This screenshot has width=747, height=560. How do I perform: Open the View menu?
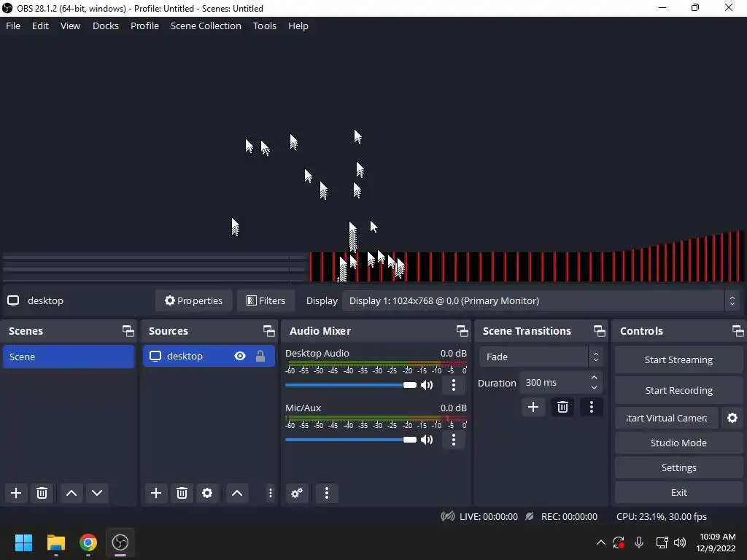[71, 26]
